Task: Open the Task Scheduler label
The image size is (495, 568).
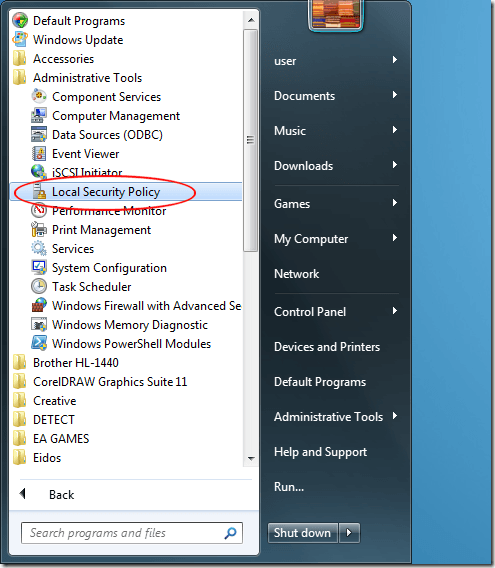Action: (91, 287)
